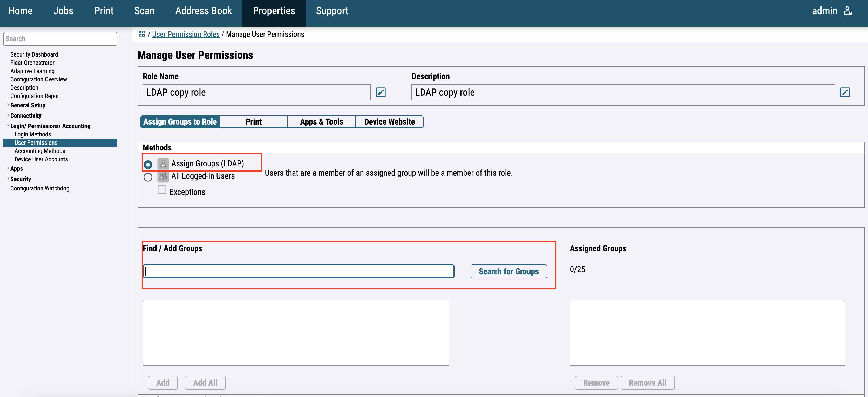This screenshot has width=868, height=397.
Task: Click the All Logged-In Users group icon
Action: pos(163,176)
